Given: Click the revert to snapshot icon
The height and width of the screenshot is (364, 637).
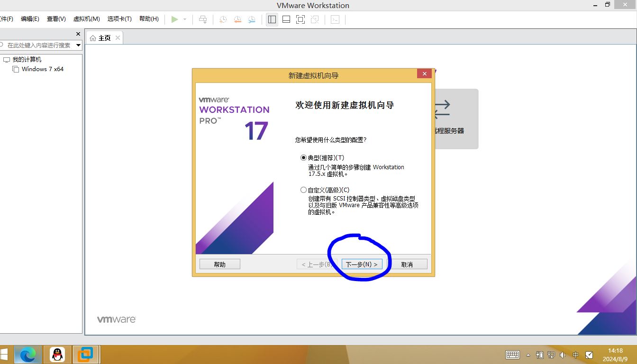Looking at the screenshot, I should click(237, 19).
